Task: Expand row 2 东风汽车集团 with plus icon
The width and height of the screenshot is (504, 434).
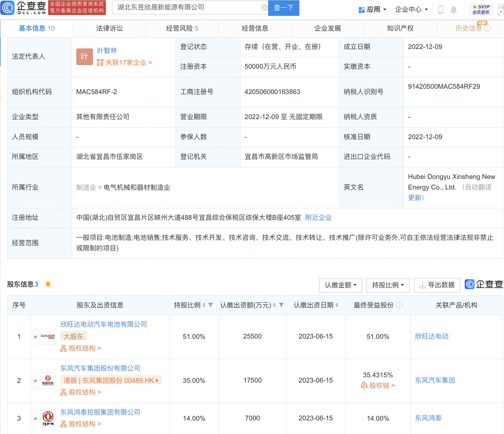Action: [x=35, y=381]
